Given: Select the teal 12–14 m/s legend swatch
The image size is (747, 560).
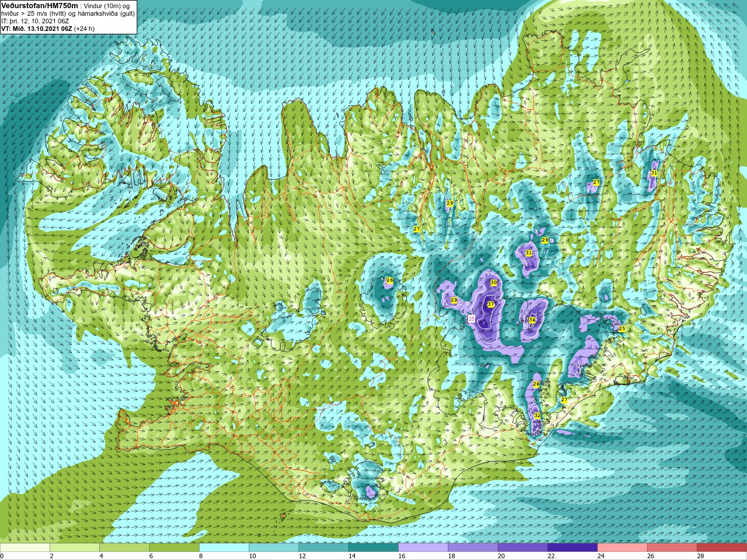Looking at the screenshot, I should point(323,548).
